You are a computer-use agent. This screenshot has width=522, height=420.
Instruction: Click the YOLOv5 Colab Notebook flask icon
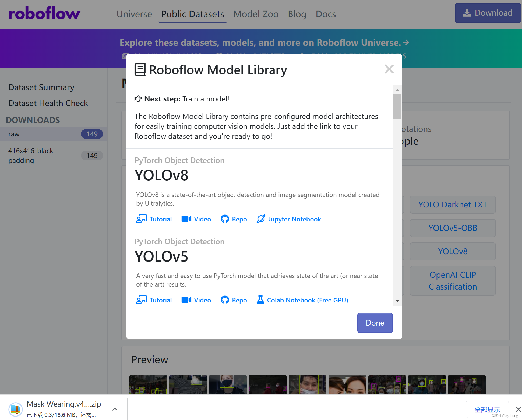click(x=260, y=300)
